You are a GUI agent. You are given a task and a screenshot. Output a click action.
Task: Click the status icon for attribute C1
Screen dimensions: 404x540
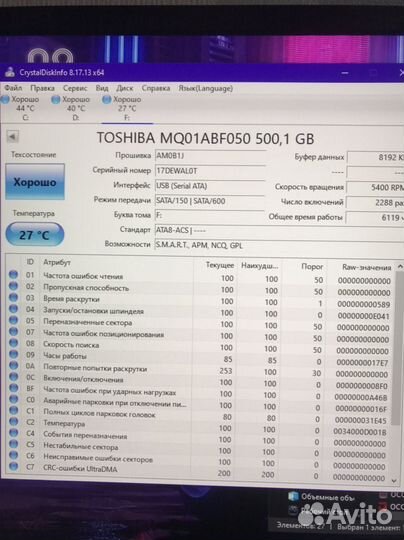[x=13, y=410]
